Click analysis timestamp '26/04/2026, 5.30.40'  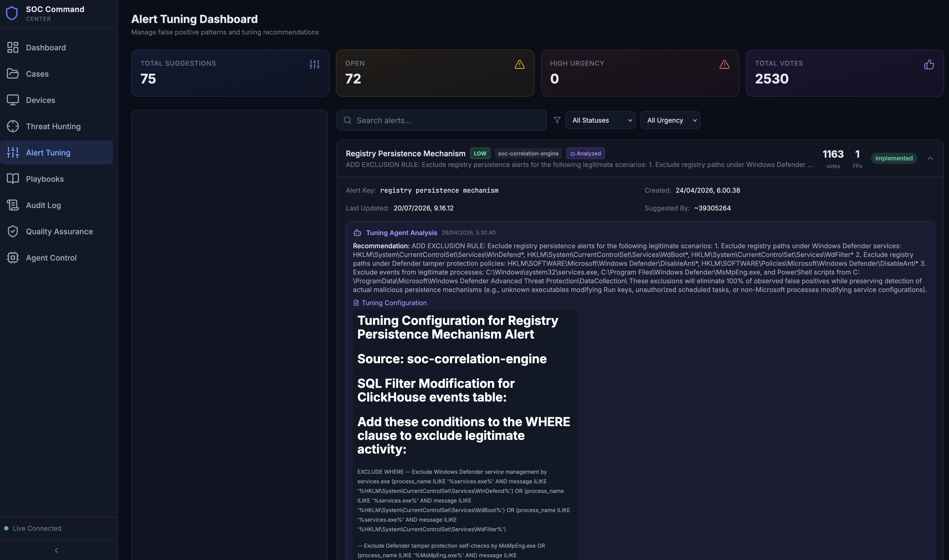point(468,233)
